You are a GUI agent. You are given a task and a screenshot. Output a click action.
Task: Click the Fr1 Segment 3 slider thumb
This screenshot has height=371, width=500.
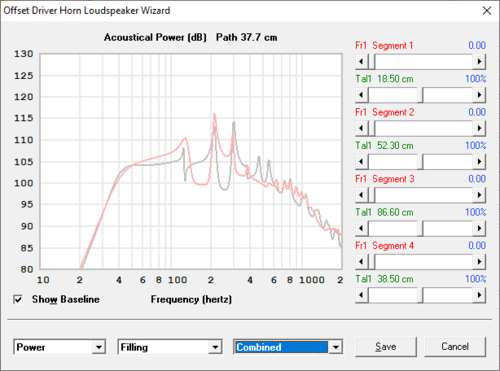click(371, 195)
